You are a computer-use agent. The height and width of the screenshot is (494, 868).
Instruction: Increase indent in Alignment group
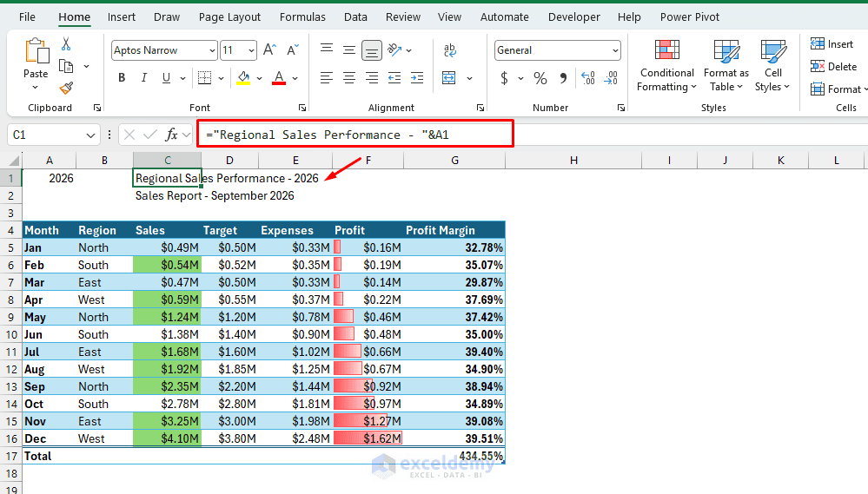click(x=417, y=78)
